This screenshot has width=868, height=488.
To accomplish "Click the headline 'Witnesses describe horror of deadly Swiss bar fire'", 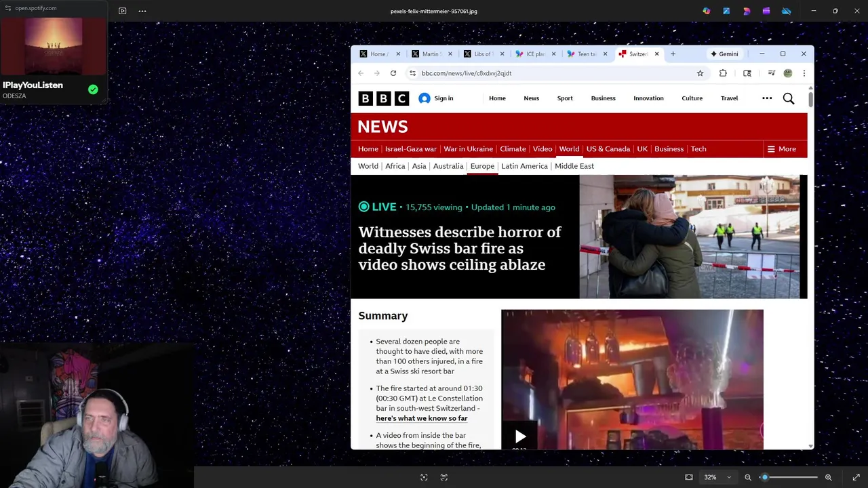I will pos(460,248).
